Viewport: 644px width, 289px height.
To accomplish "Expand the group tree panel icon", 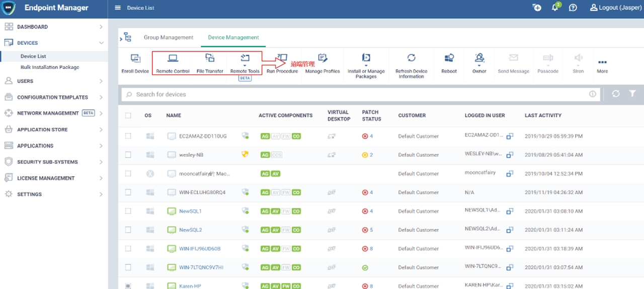I will 126,37.
